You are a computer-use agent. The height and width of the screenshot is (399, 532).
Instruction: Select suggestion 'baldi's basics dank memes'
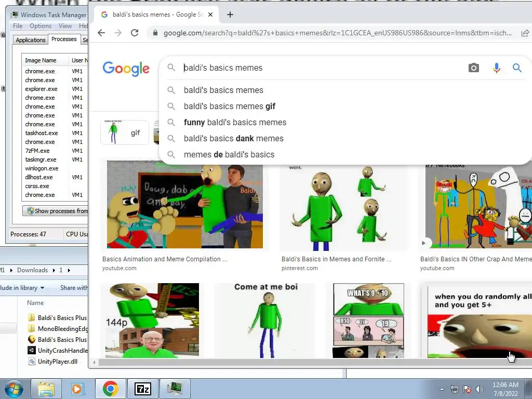tap(233, 138)
